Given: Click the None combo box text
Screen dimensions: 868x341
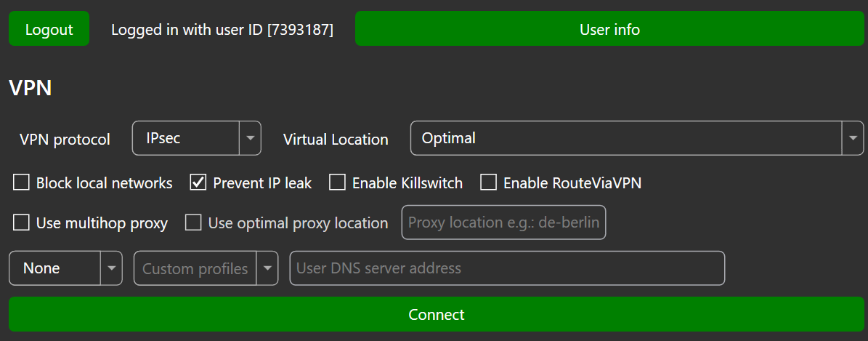Looking at the screenshot, I should pyautogui.click(x=54, y=268).
